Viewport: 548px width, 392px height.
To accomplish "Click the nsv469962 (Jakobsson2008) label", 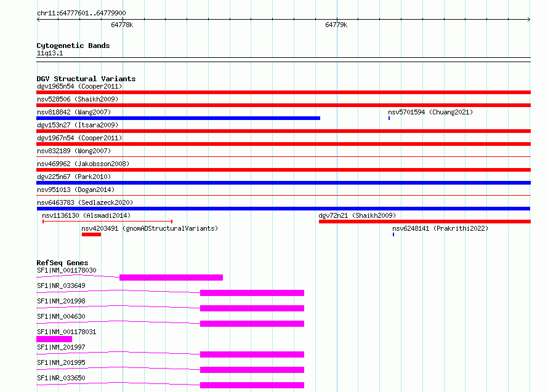I will 83,164.
